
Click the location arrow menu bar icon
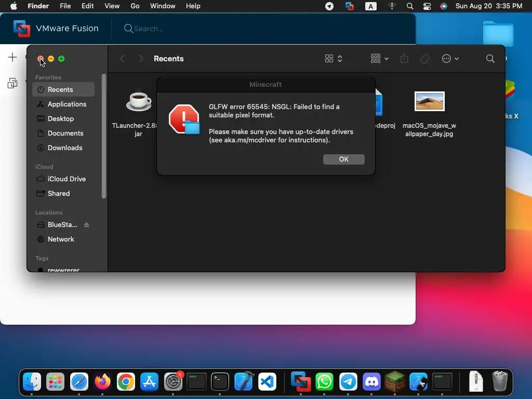point(329,6)
